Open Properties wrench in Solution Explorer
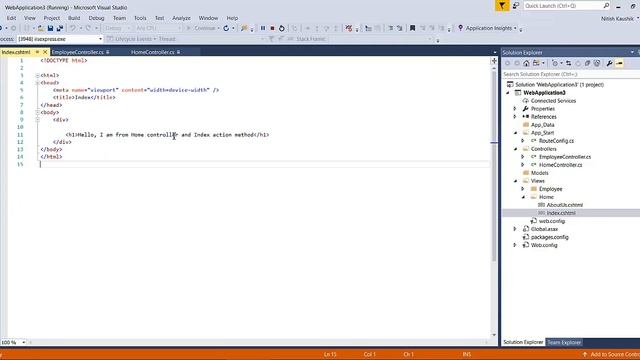The width and height of the screenshot is (640, 360). 609,63
